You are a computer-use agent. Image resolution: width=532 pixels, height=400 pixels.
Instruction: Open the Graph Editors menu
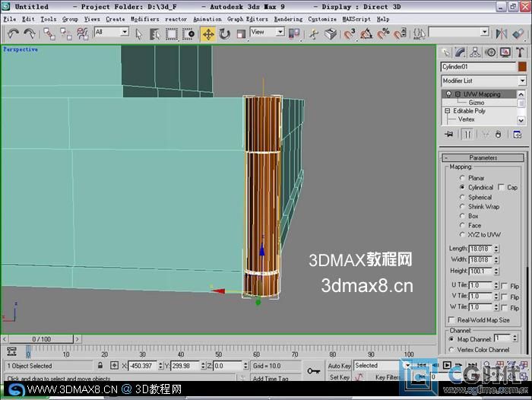click(x=248, y=19)
